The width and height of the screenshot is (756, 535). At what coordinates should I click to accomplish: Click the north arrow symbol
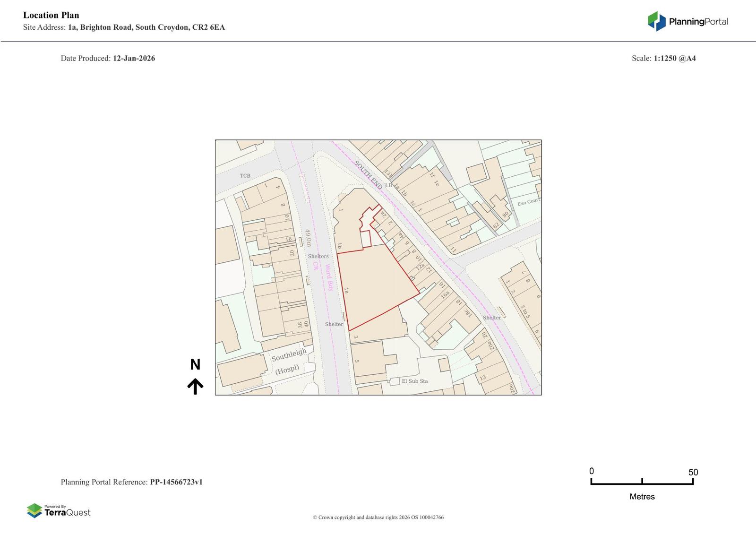195,386
